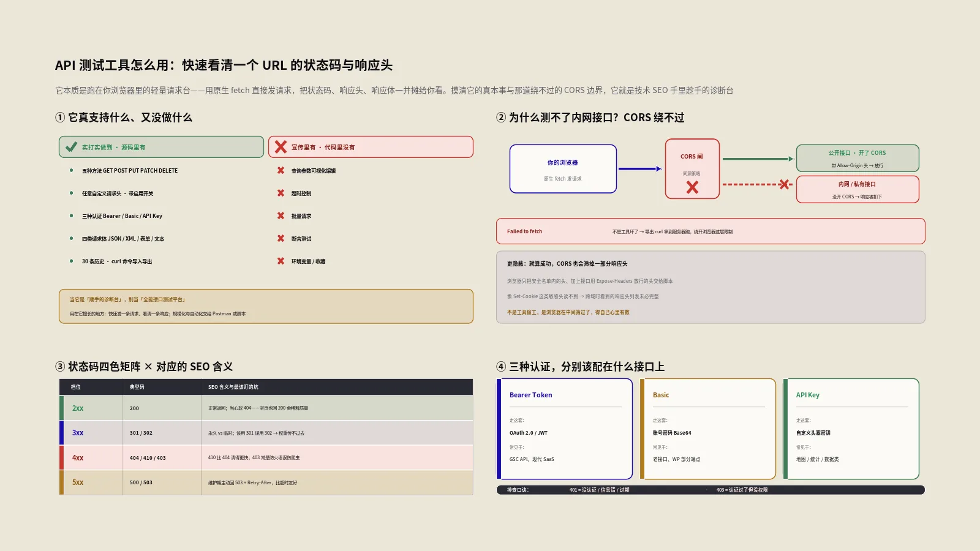Click the red X on the dashed arrow
This screenshot has height=551, width=980.
tap(783, 184)
